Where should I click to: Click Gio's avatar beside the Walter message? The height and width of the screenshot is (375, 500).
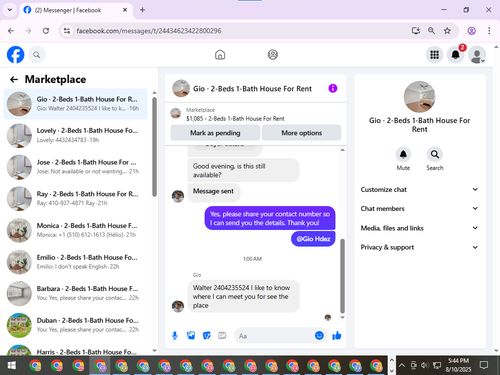pos(178,306)
